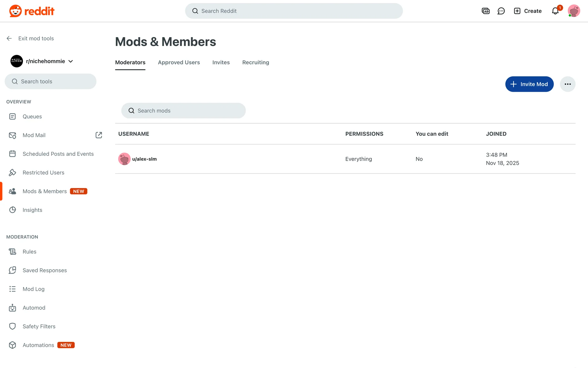Click the Automod robot icon
Viewport: 588px width, 368px height.
13,308
